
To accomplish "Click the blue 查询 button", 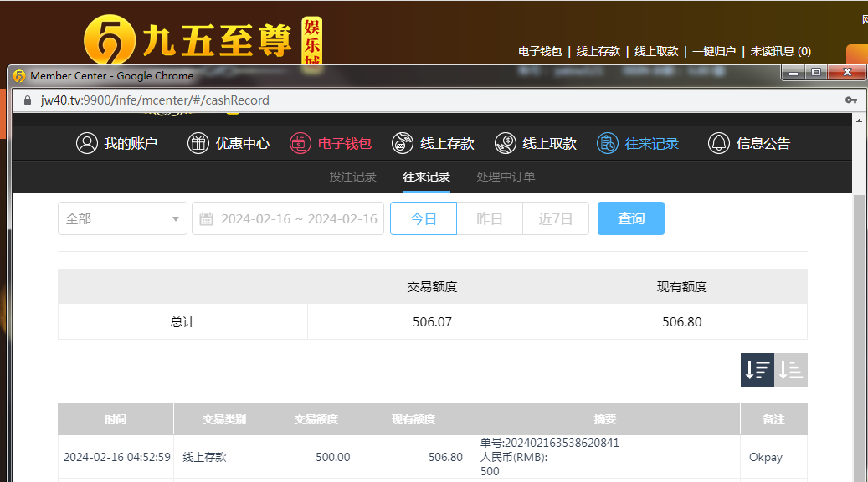I will pyautogui.click(x=631, y=218).
